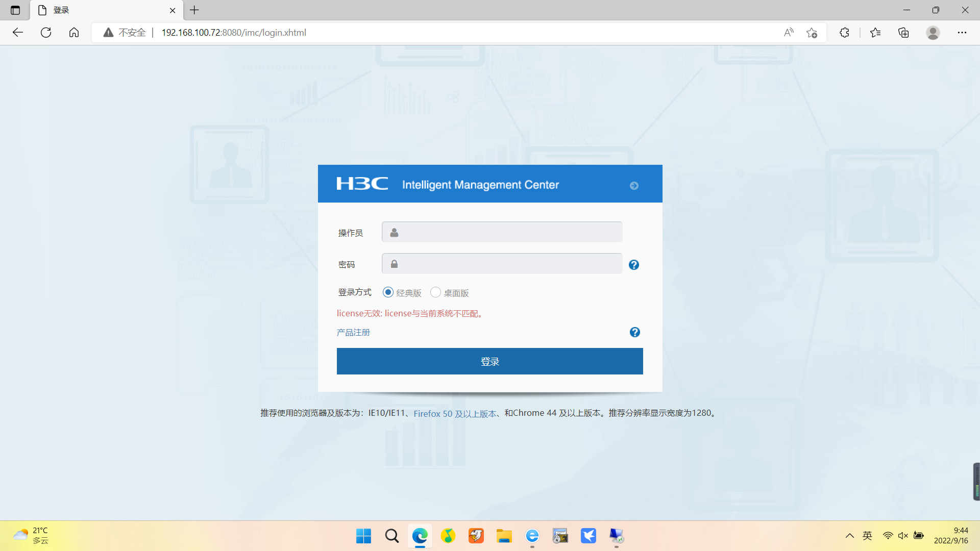The image size is (980, 551).
Task: Refresh the login page
Action: [46, 33]
